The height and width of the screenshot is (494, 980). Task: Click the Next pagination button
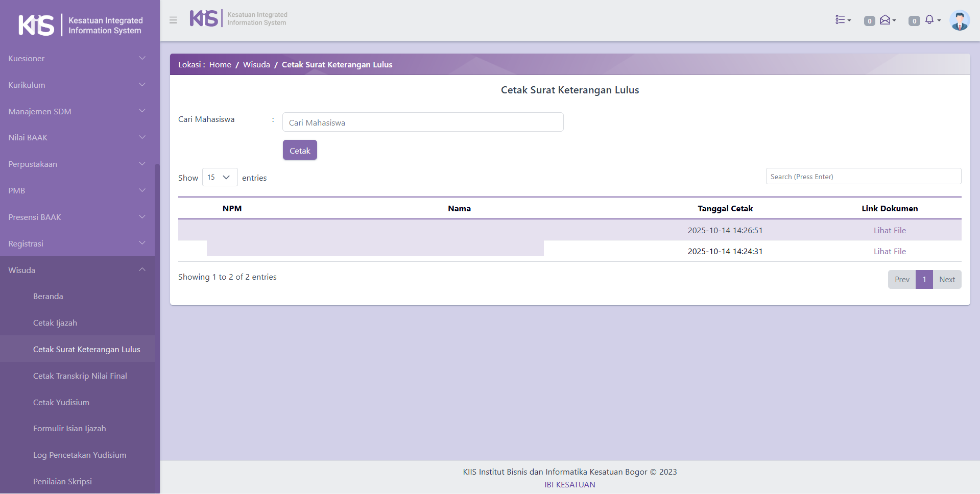(x=946, y=280)
